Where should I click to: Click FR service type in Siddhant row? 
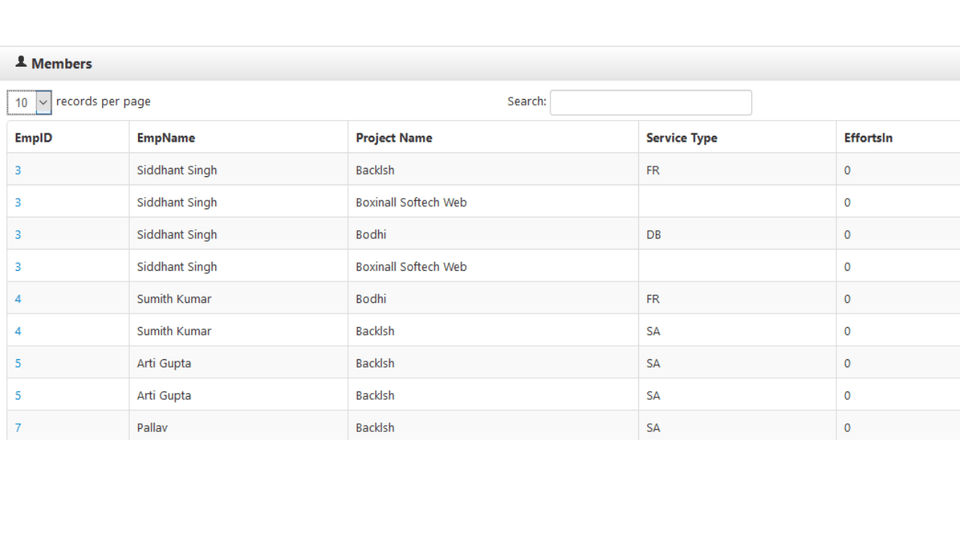653,170
